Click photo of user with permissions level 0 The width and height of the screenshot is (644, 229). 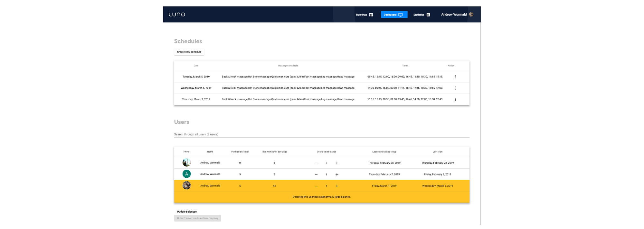click(186, 163)
